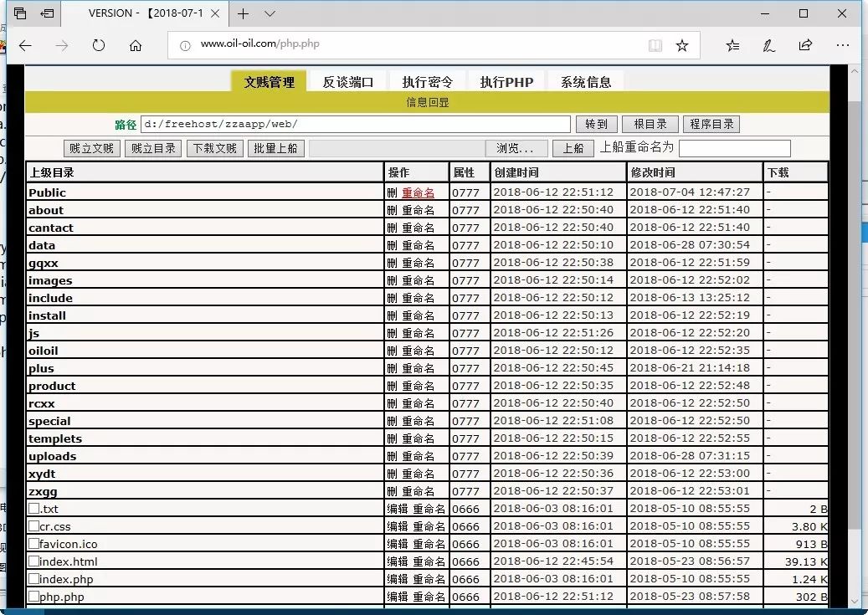
Task: Go to browser home page icon
Action: coord(136,46)
